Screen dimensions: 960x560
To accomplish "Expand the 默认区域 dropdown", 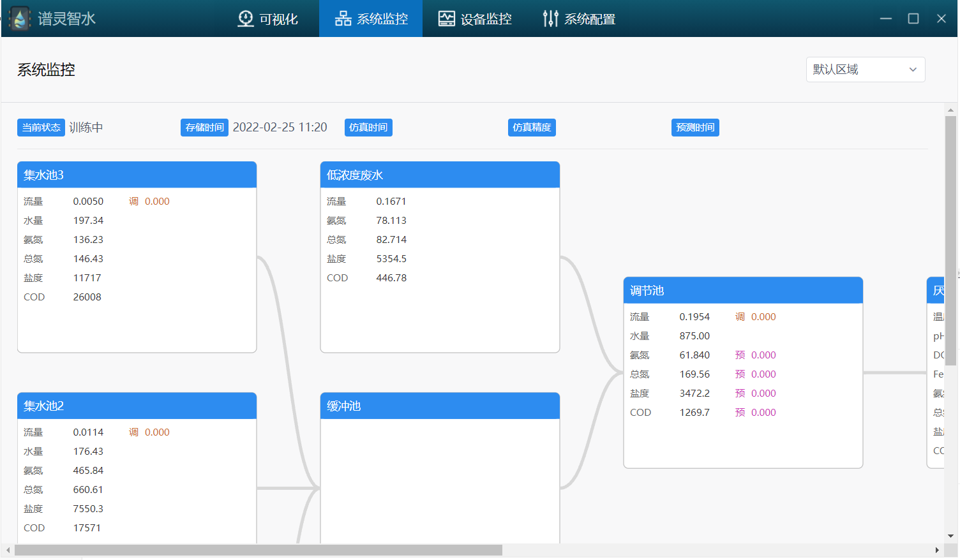I will [x=866, y=70].
